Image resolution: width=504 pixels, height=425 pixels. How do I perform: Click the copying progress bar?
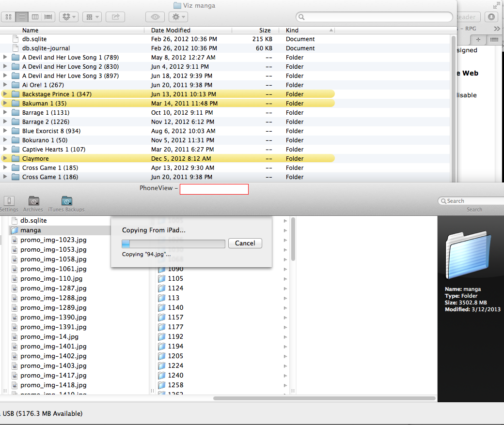pos(173,243)
